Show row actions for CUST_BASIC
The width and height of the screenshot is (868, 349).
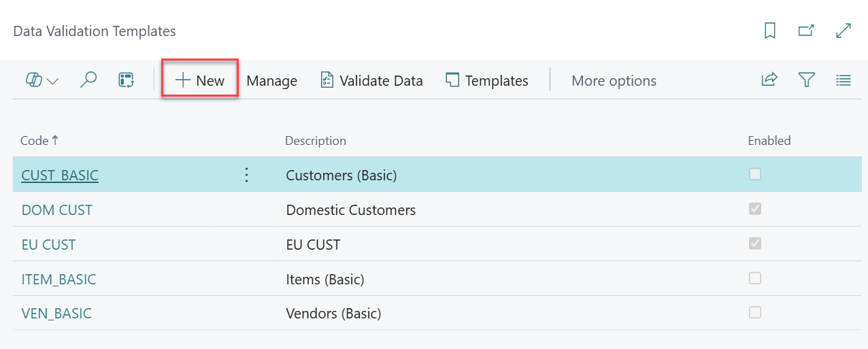point(247,175)
